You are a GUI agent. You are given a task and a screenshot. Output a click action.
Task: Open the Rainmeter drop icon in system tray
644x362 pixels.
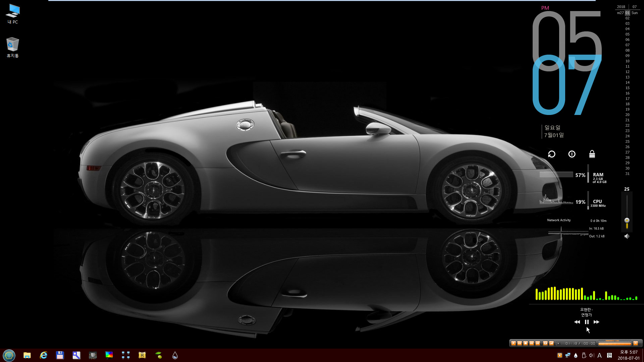point(576,355)
